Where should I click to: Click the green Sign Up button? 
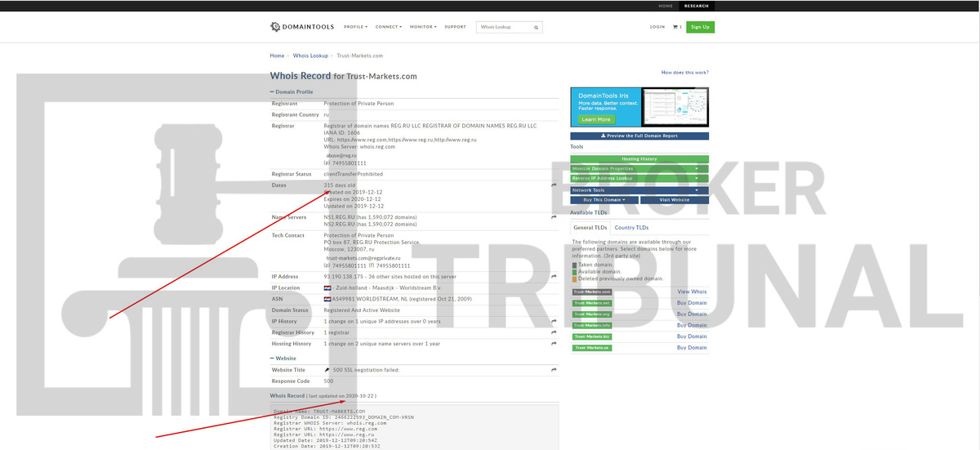click(700, 27)
